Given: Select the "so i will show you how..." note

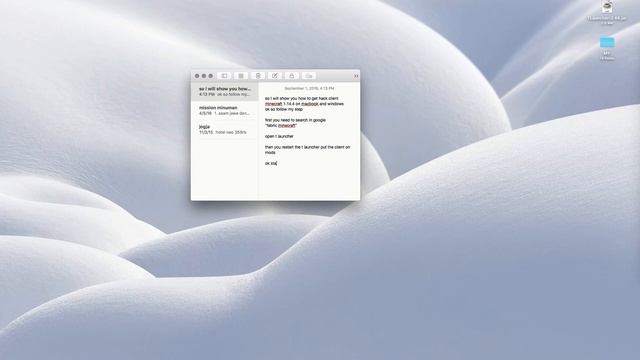Looking at the screenshot, I should click(224, 91).
